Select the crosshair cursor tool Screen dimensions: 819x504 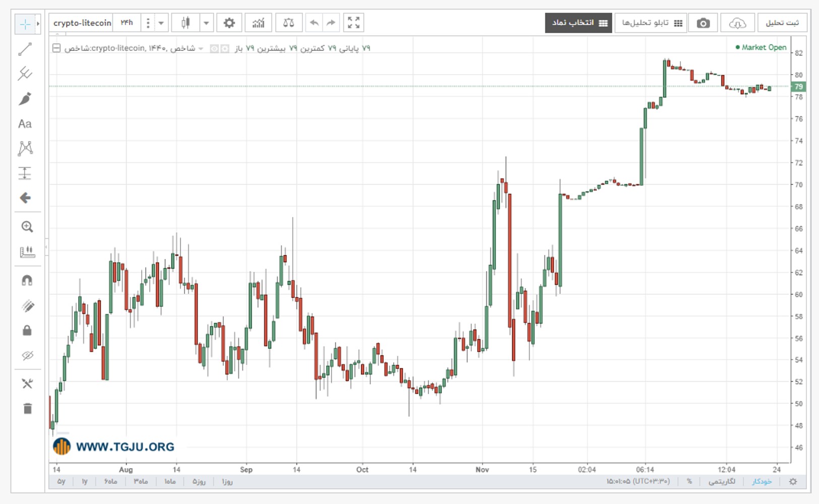pos(25,24)
